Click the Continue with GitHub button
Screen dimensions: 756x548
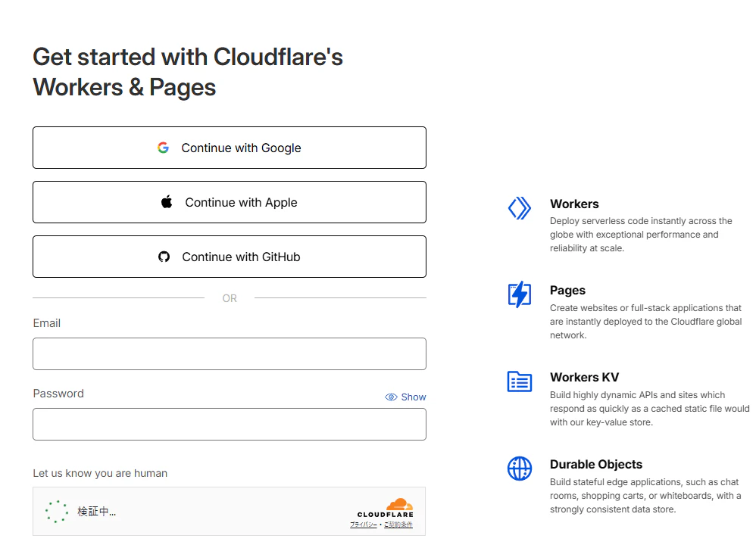(230, 257)
